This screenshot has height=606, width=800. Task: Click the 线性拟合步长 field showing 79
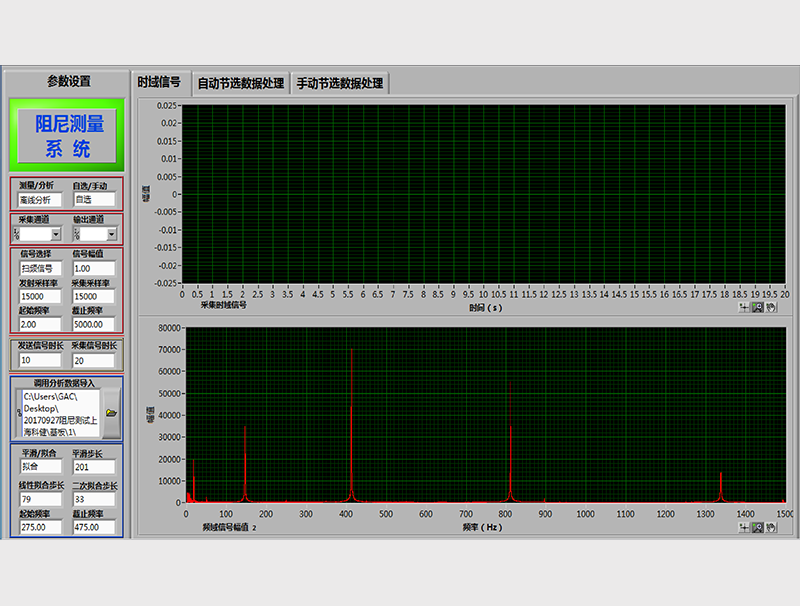(x=41, y=499)
